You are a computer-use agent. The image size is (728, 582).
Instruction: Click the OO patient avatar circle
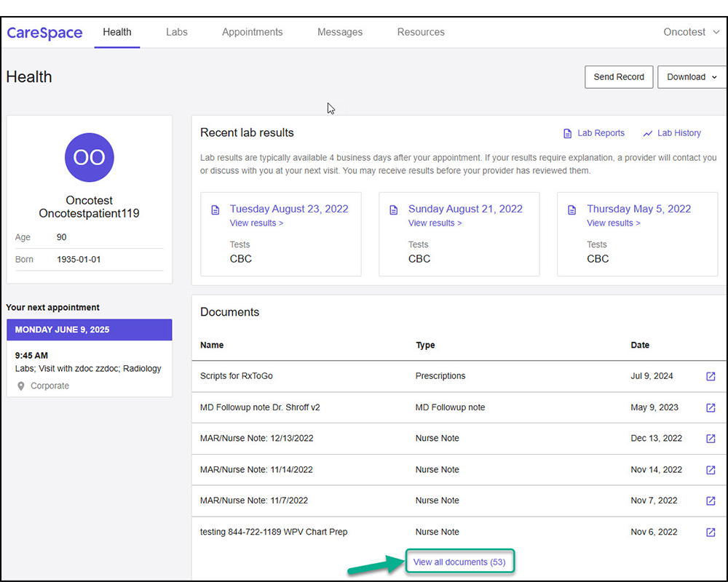click(89, 157)
